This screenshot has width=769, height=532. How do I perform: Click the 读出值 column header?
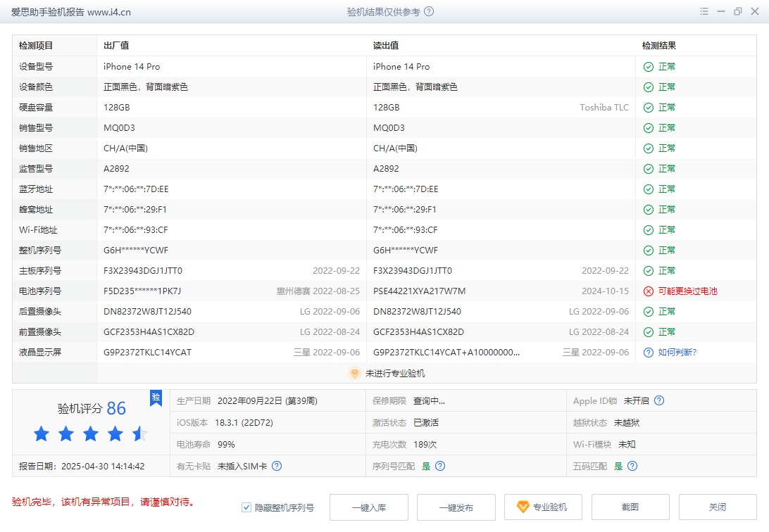[386, 46]
